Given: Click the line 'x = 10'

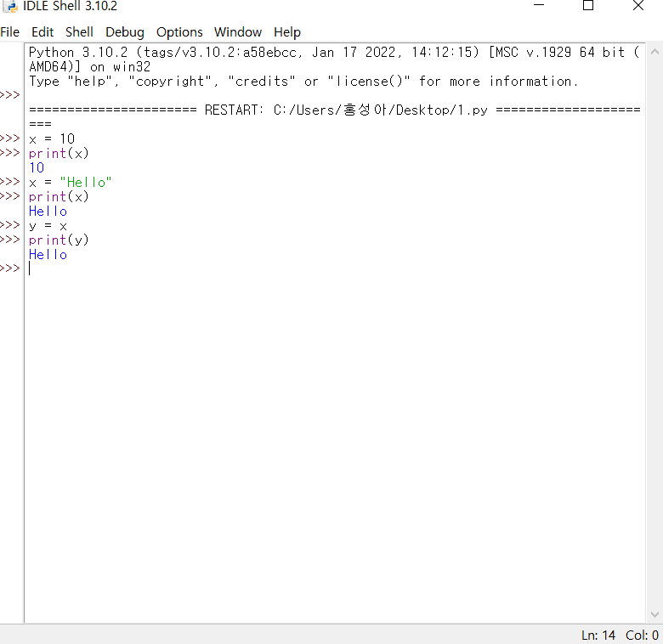Looking at the screenshot, I should click(52, 139).
